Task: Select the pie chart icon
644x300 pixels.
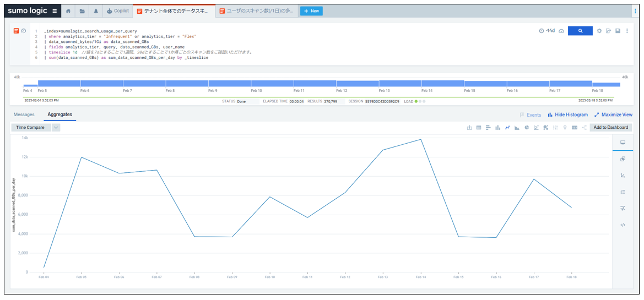Action: coord(527,128)
